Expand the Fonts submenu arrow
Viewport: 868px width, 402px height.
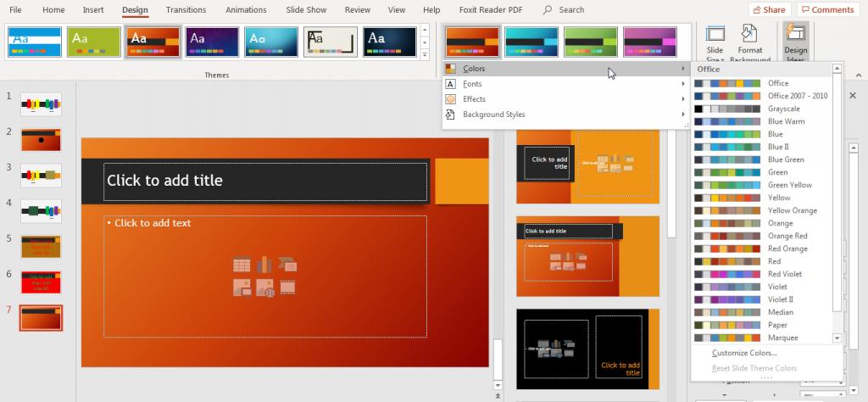[x=682, y=84]
